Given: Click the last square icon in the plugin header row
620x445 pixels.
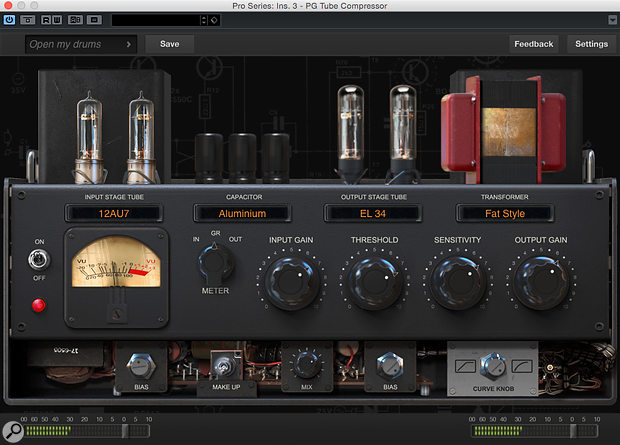Looking at the screenshot, I should click(x=94, y=20).
